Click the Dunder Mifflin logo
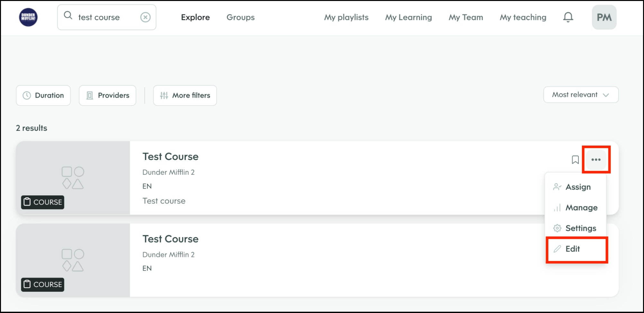This screenshot has height=313, width=644. (x=28, y=17)
